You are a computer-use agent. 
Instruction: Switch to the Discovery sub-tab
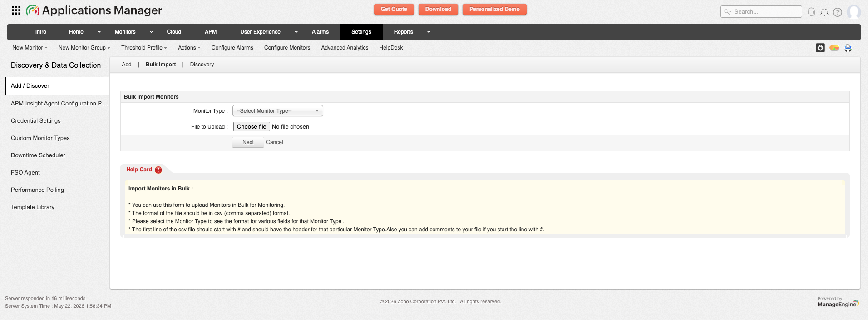[x=202, y=65]
